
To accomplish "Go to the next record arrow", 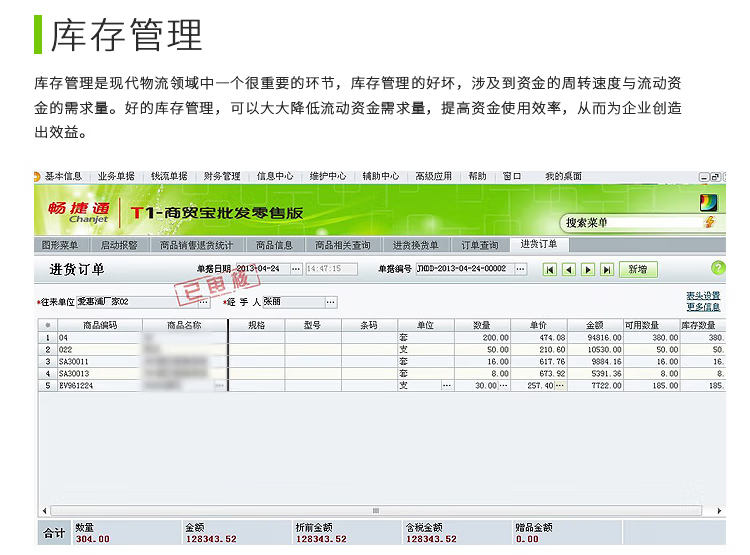I will [x=588, y=270].
